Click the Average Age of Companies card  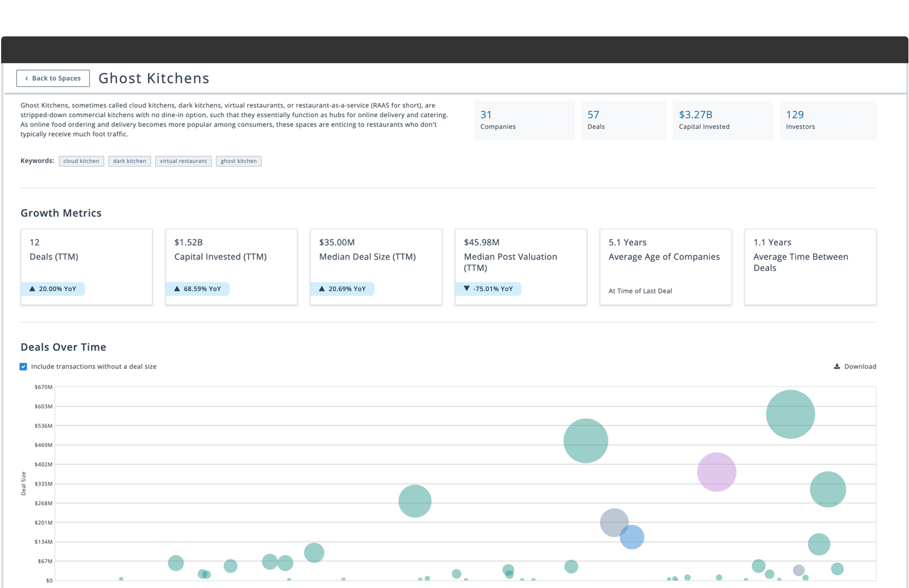click(x=665, y=267)
